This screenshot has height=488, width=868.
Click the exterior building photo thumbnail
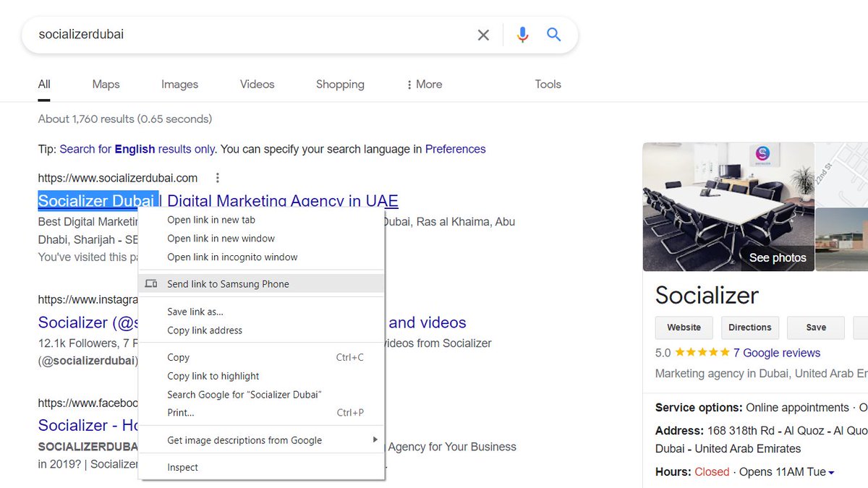tap(842, 239)
